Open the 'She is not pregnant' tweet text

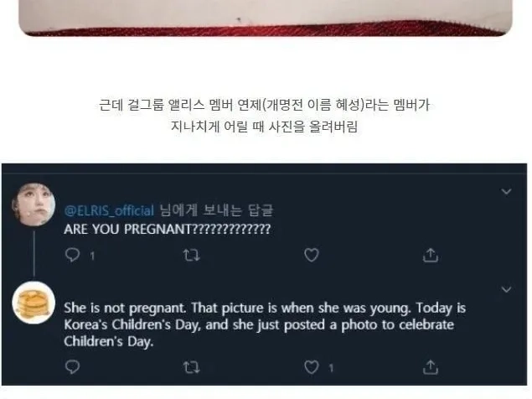tap(265, 324)
